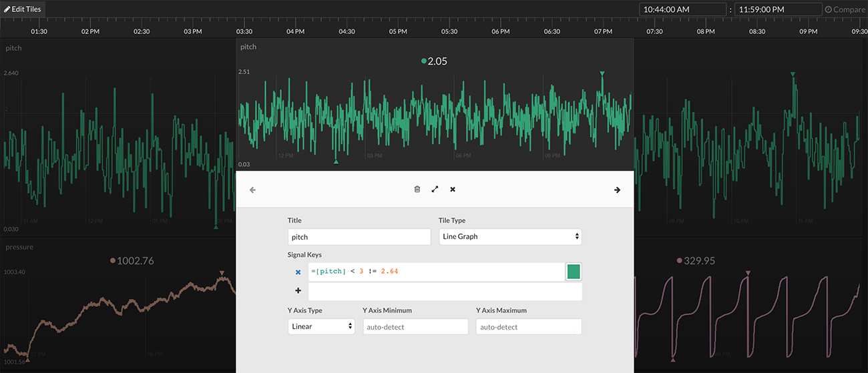868x373 pixels.
Task: Click the trash icon to delete tile
Action: tap(417, 190)
